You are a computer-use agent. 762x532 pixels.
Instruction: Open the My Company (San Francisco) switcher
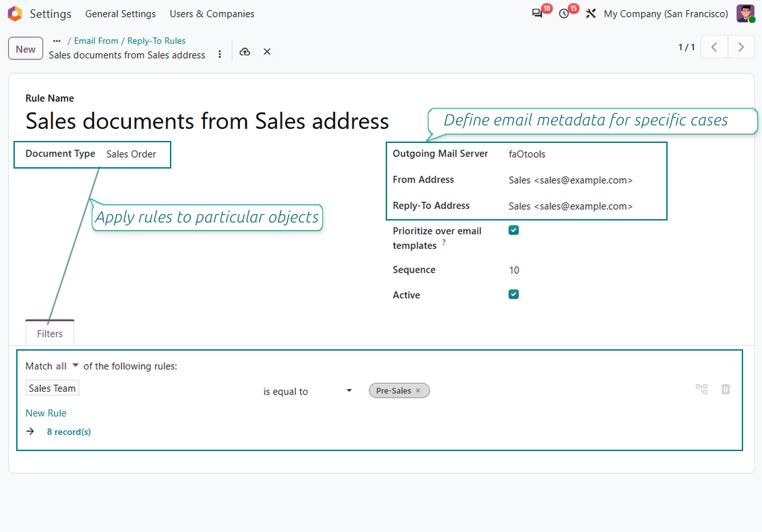coord(666,13)
